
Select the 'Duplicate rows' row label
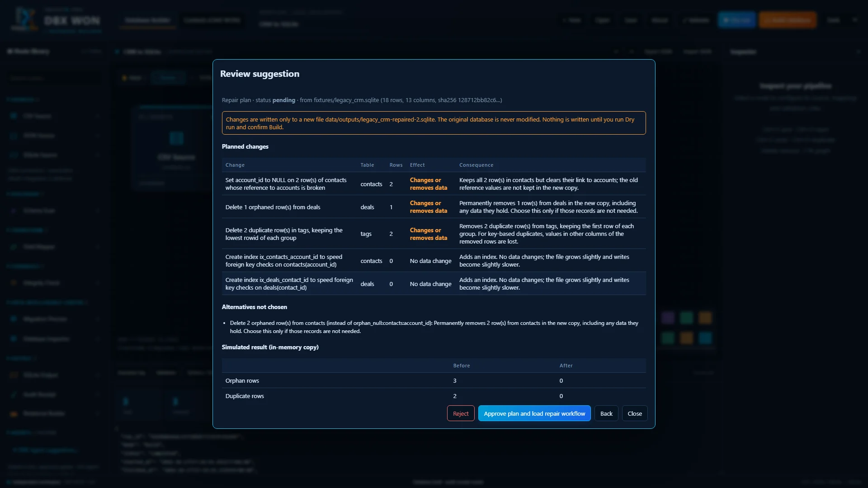tap(245, 396)
